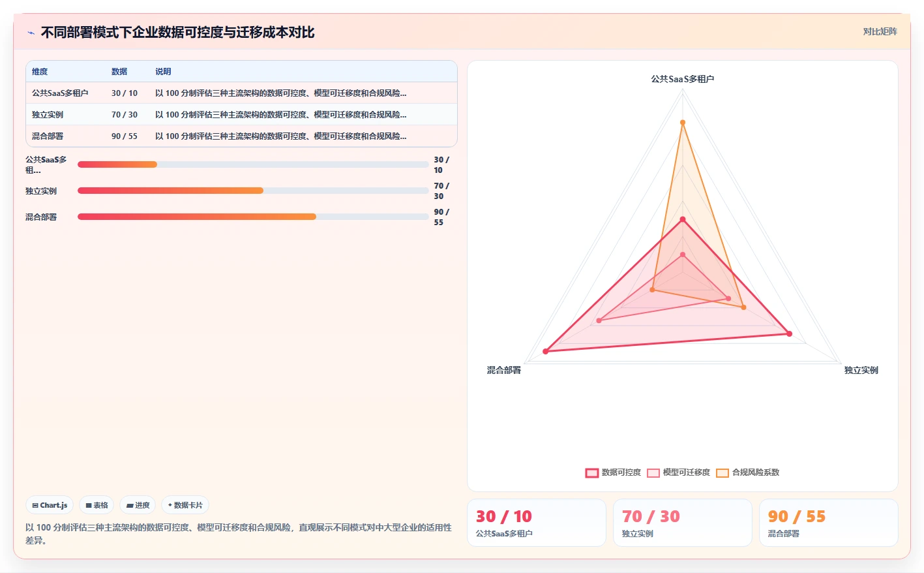924x573 pixels.
Task: Click the red radar point toward 独立实例
Action: click(790, 334)
